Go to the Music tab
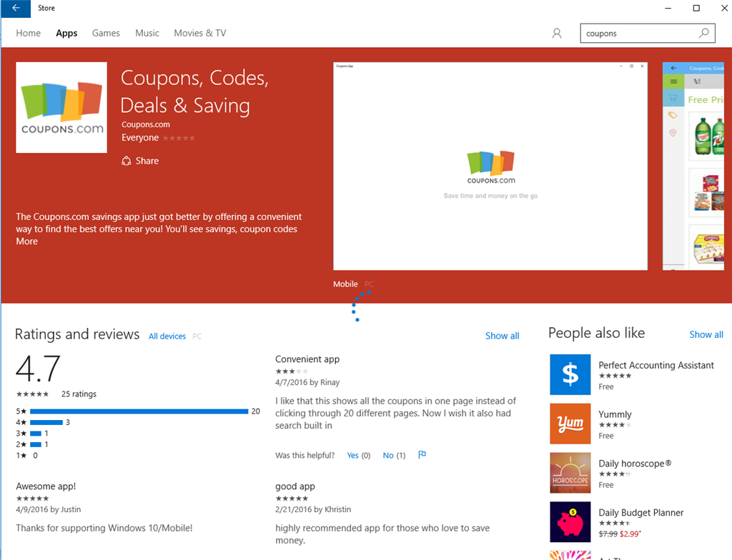The image size is (732, 560). point(147,33)
